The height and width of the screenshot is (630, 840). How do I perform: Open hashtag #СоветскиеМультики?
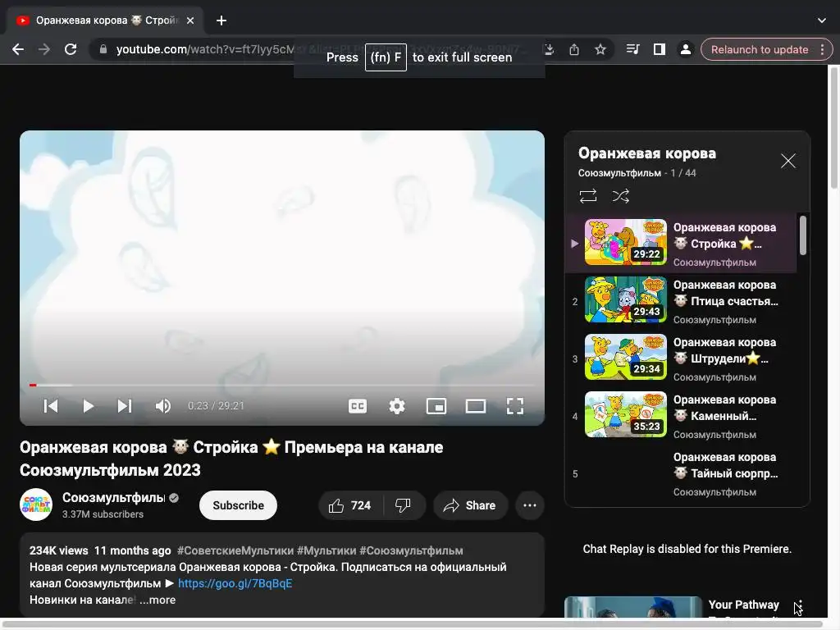[x=235, y=550]
